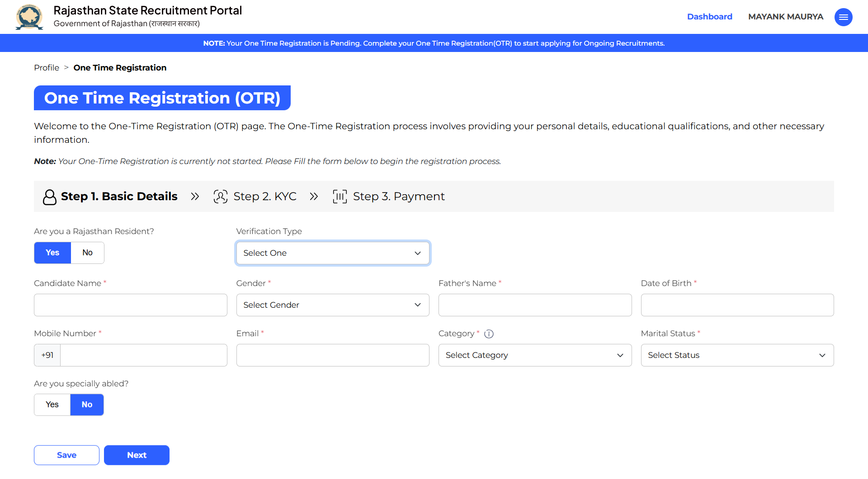The height and width of the screenshot is (479, 868).
Task: Select Yes for Rajasthan Resident
Action: click(52, 253)
